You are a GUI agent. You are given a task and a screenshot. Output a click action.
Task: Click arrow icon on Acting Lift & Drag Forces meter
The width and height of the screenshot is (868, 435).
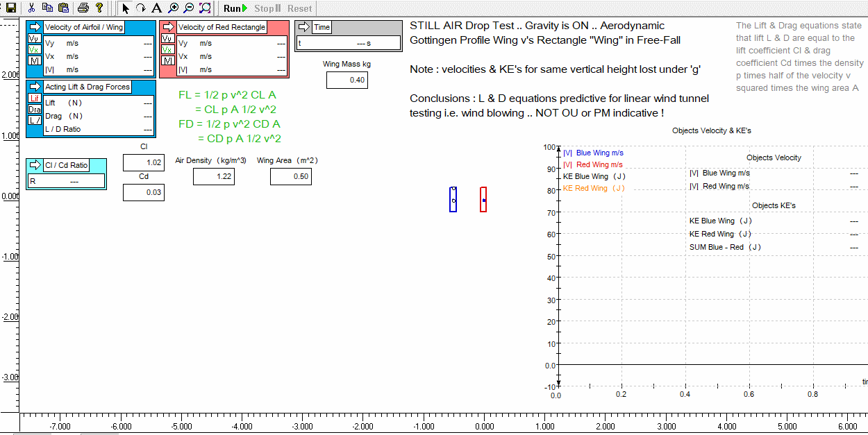pyautogui.click(x=34, y=87)
